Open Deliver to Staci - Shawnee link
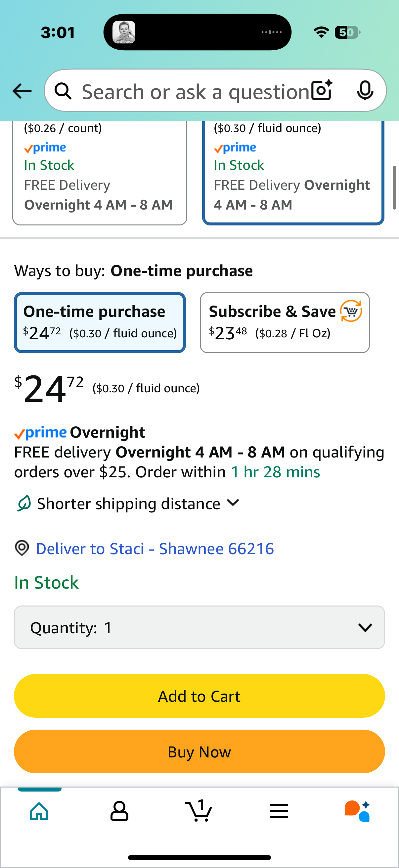 click(155, 549)
